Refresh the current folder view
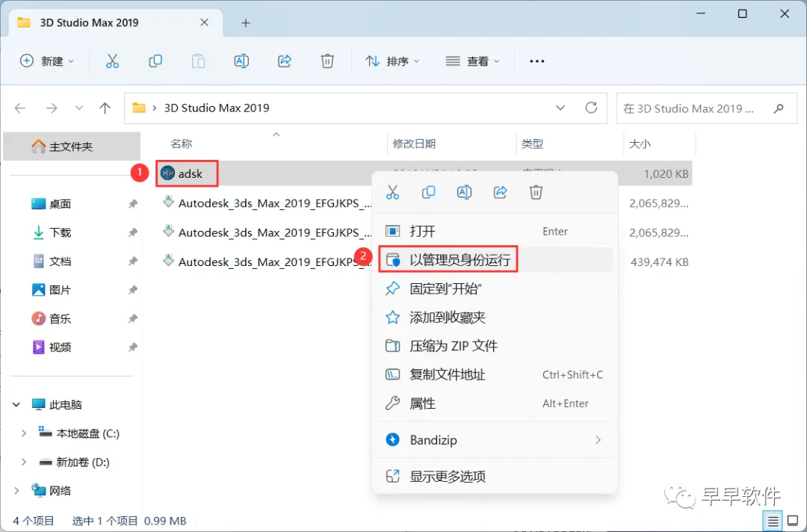This screenshot has height=532, width=807. pos(591,108)
